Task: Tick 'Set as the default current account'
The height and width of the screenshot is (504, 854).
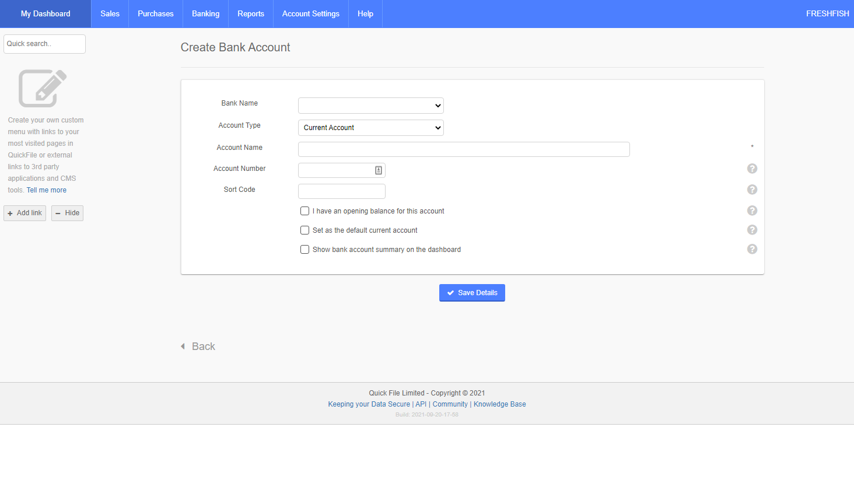Action: (x=304, y=230)
